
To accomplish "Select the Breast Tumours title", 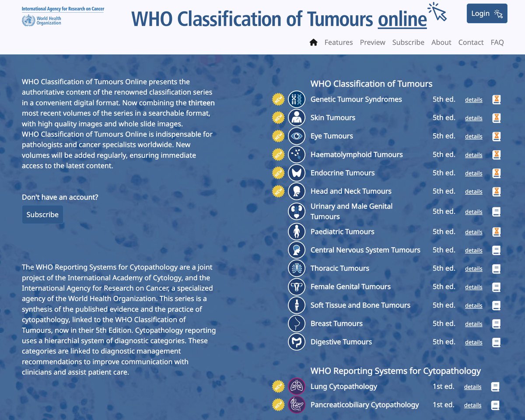I will (336, 323).
